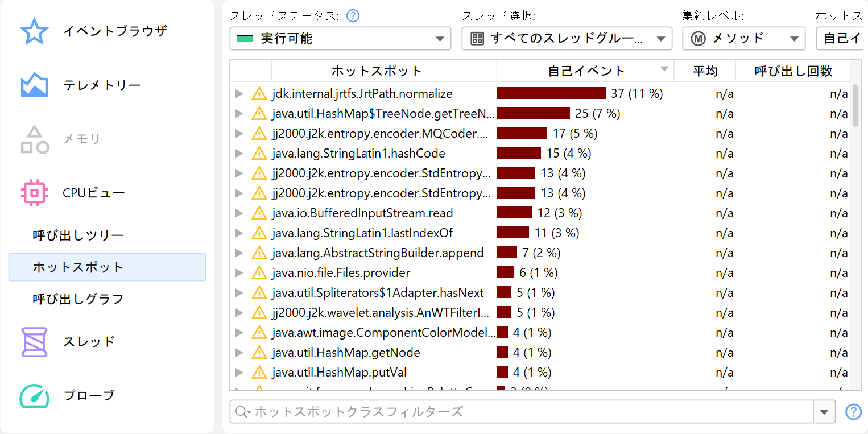Click the 呼び出し回数 column header
The height and width of the screenshot is (434, 868).
(793, 71)
